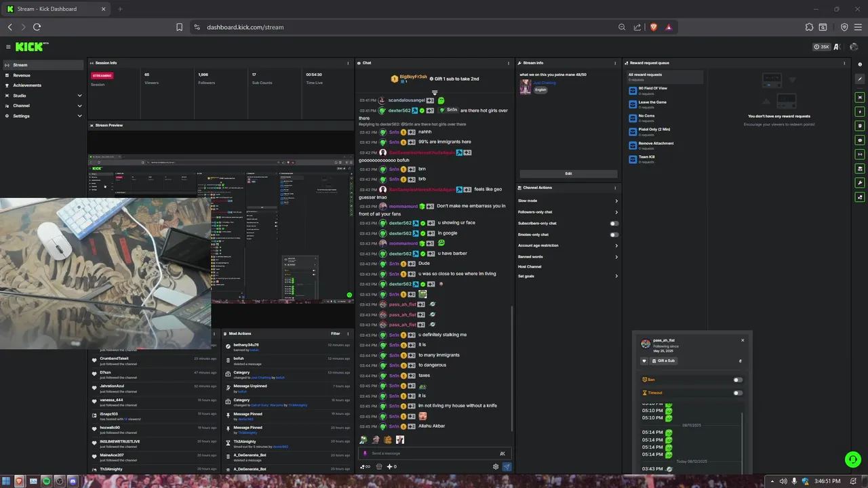Image resolution: width=868 pixels, height=488 pixels.
Task: Open the hamburger menu beside the Kick logo
Action: (x=8, y=47)
